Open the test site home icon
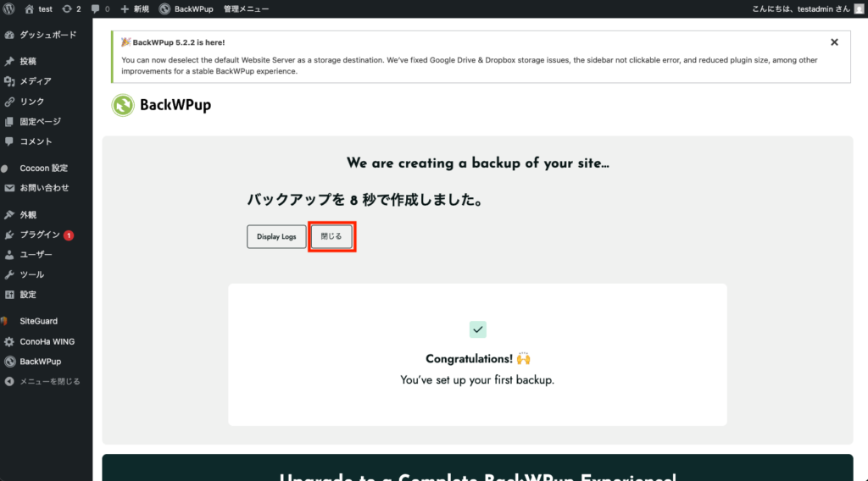The width and height of the screenshot is (868, 481). pyautogui.click(x=30, y=8)
